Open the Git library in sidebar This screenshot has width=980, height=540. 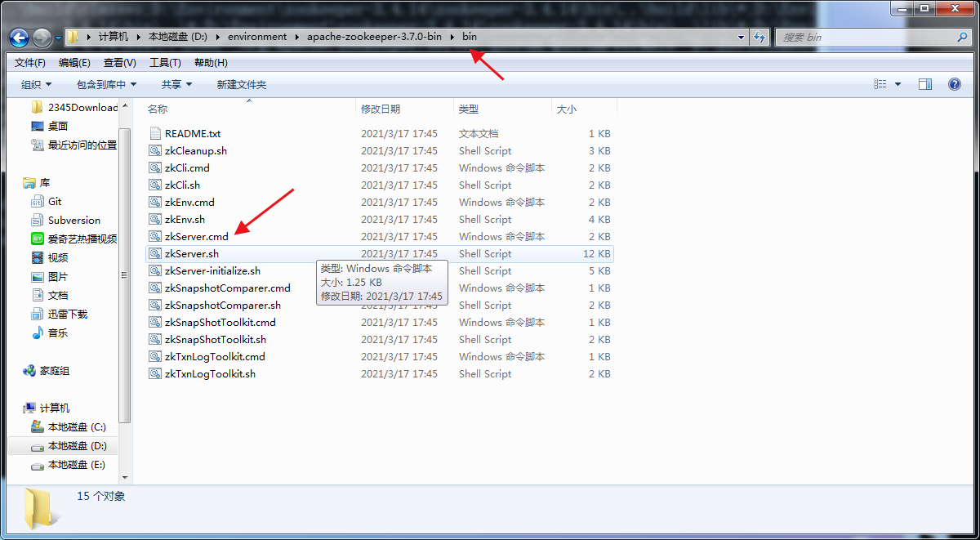tap(47, 201)
